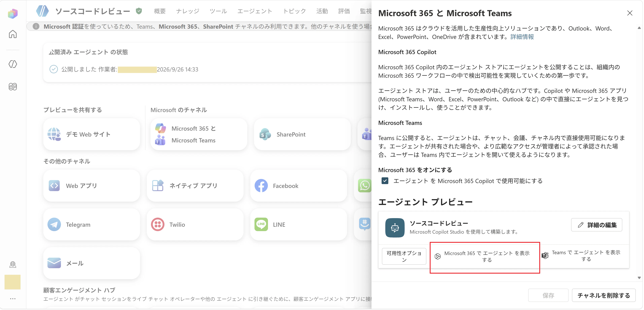This screenshot has width=644, height=310.
Task: Open the WhatsApp channel icon
Action: tap(364, 186)
